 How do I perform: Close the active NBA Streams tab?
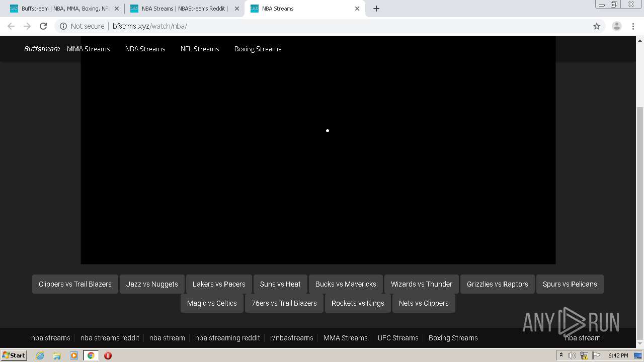[x=357, y=9]
